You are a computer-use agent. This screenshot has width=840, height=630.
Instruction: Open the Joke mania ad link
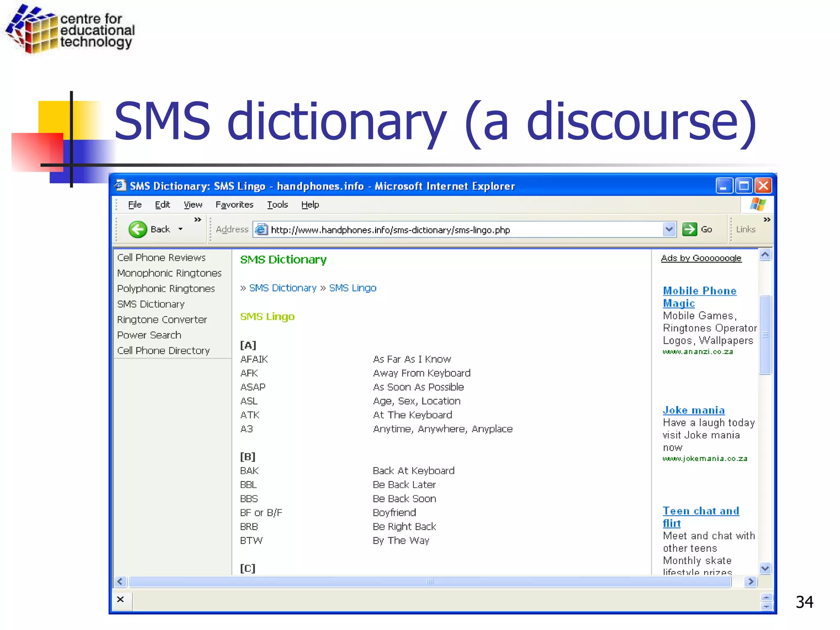[694, 410]
